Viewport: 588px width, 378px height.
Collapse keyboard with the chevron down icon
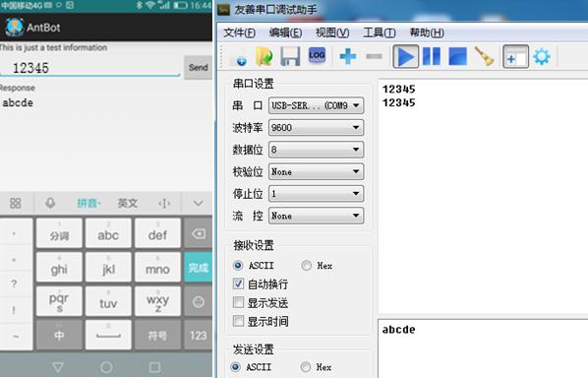[x=198, y=204]
